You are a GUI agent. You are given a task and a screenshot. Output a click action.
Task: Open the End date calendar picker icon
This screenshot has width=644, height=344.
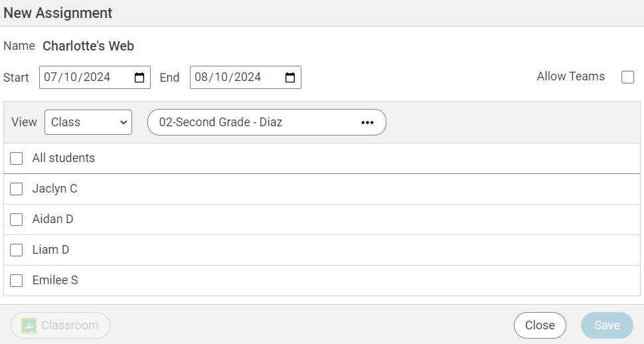tap(290, 78)
